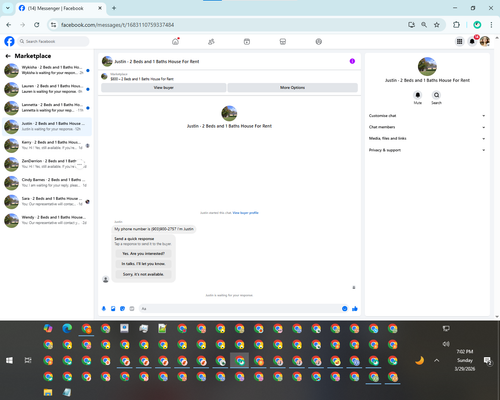
Task: Go back using the arrow beside Marketplace heading
Action: [8, 56]
